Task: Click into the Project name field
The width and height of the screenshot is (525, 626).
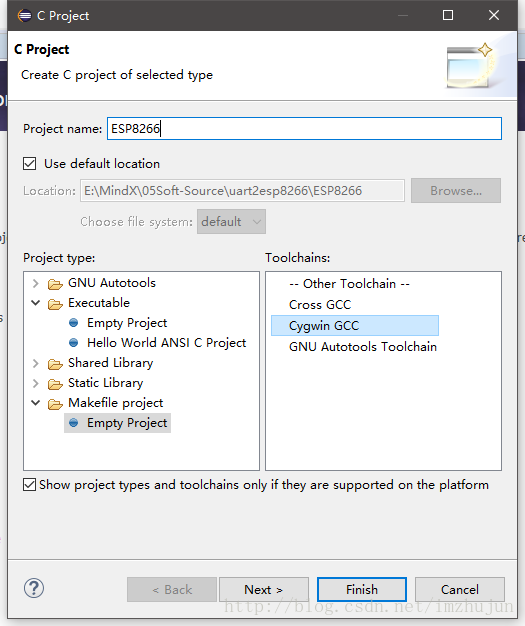Action: (x=304, y=129)
